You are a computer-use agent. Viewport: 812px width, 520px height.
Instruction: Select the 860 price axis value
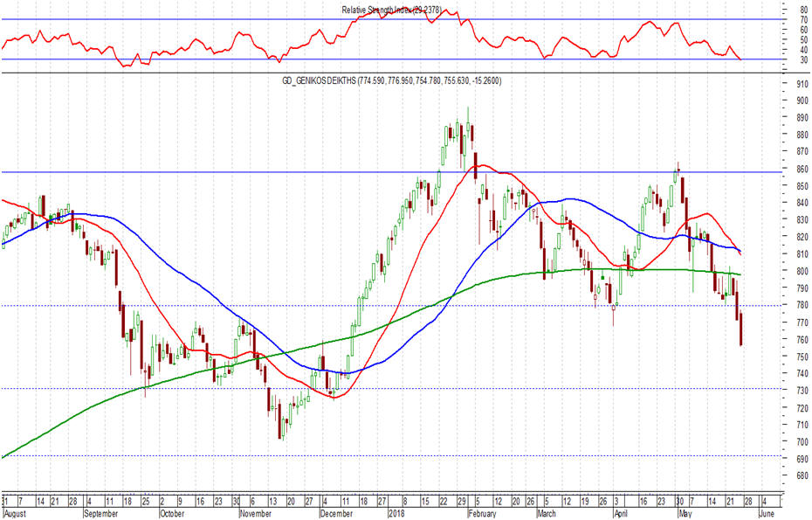click(802, 169)
